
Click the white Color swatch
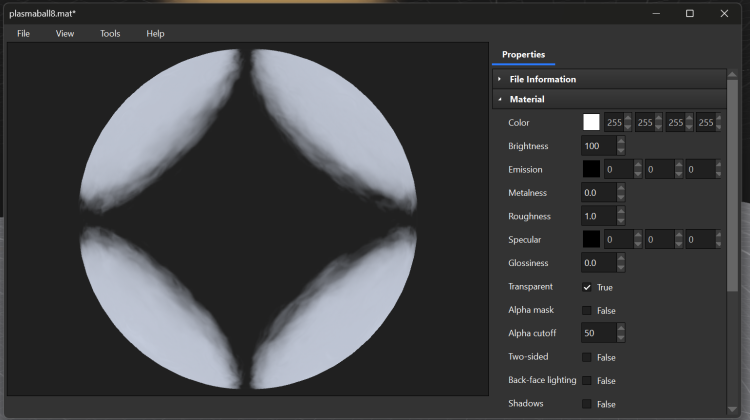(591, 122)
